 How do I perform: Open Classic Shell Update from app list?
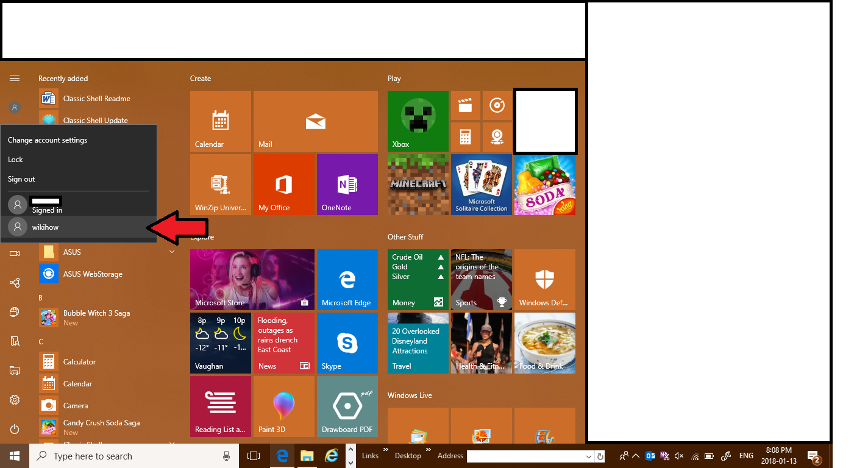[107, 118]
